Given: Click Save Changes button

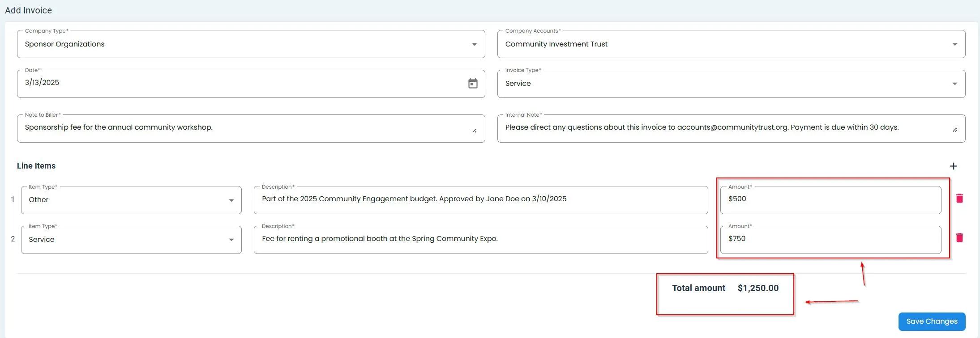Looking at the screenshot, I should [x=931, y=321].
